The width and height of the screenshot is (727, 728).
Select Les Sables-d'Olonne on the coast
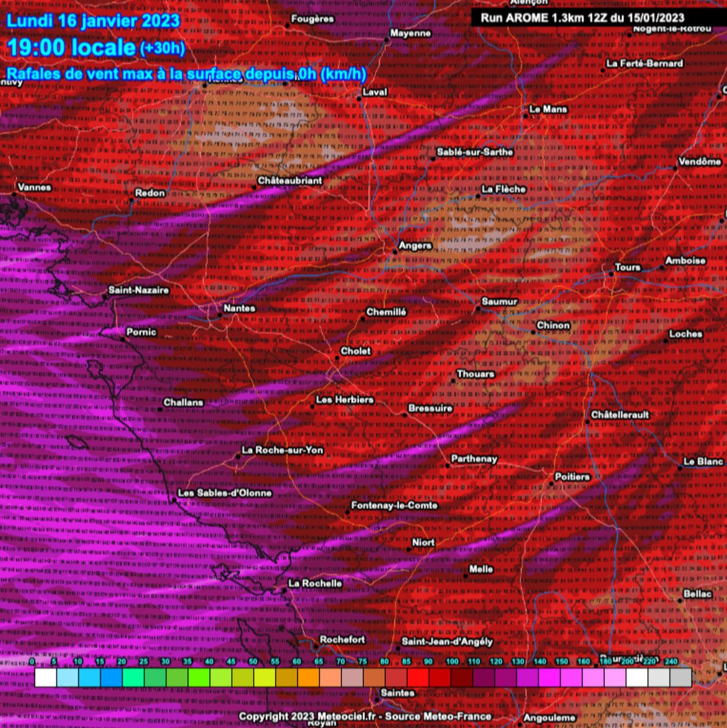225,493
